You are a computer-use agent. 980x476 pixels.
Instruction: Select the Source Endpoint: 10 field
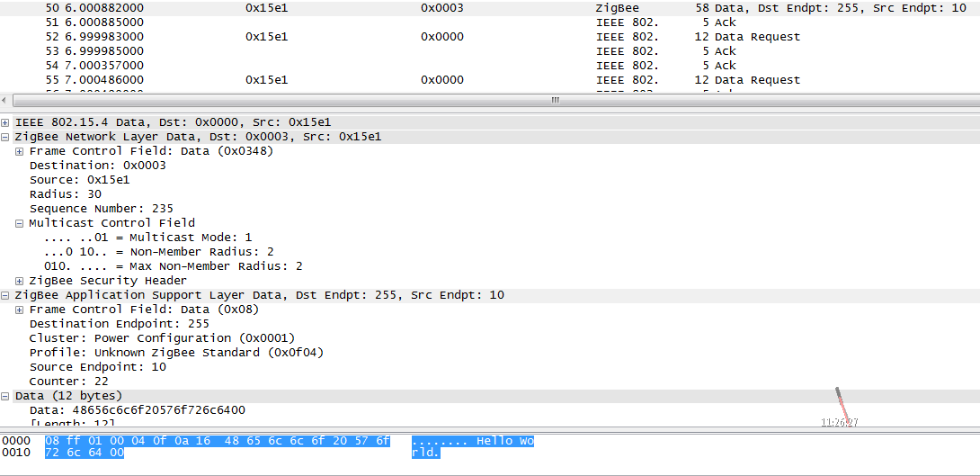97,367
